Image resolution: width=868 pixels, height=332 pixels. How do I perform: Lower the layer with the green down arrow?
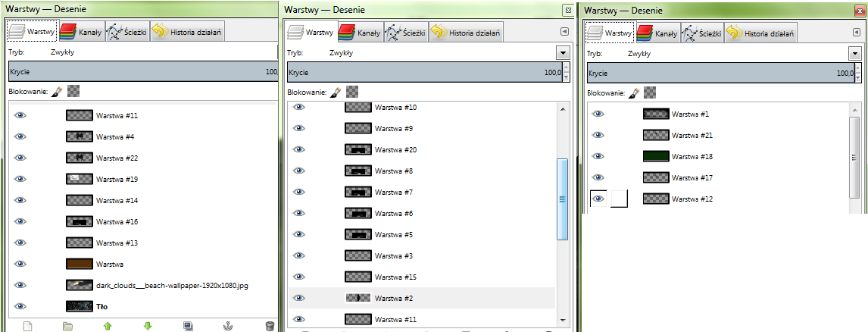point(148,326)
